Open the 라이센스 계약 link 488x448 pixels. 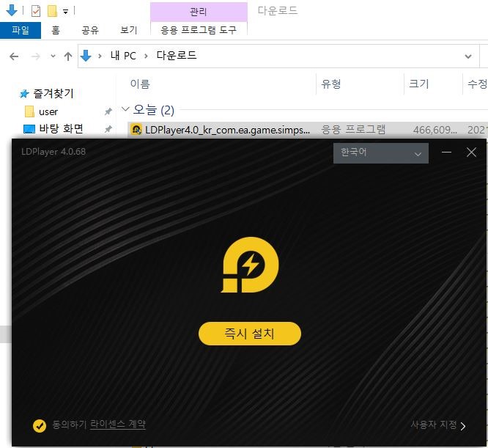pyautogui.click(x=118, y=424)
